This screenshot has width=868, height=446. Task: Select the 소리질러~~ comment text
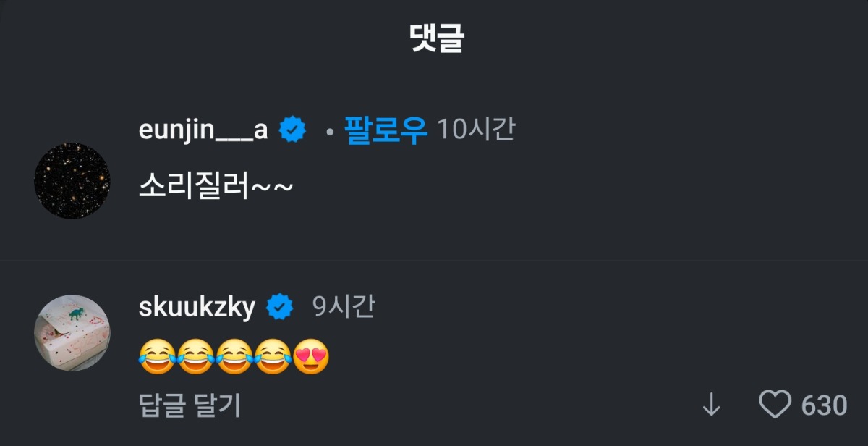click(x=216, y=187)
